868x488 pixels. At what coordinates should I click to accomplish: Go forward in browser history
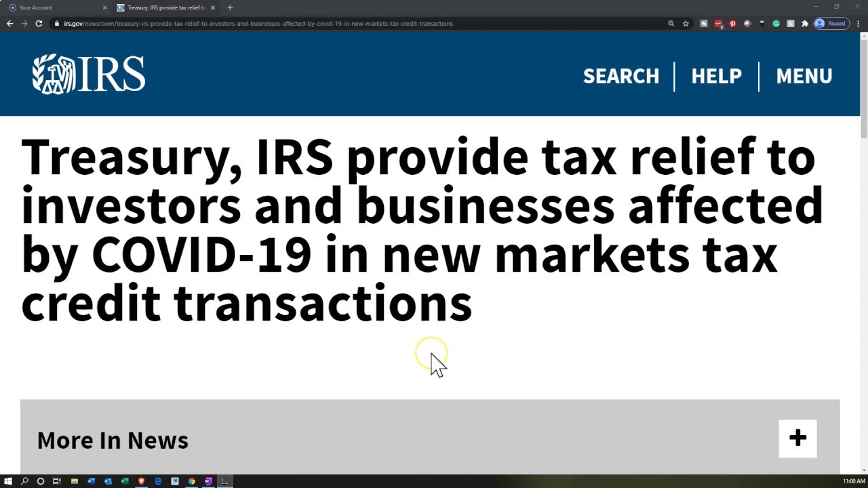pyautogui.click(x=24, y=24)
